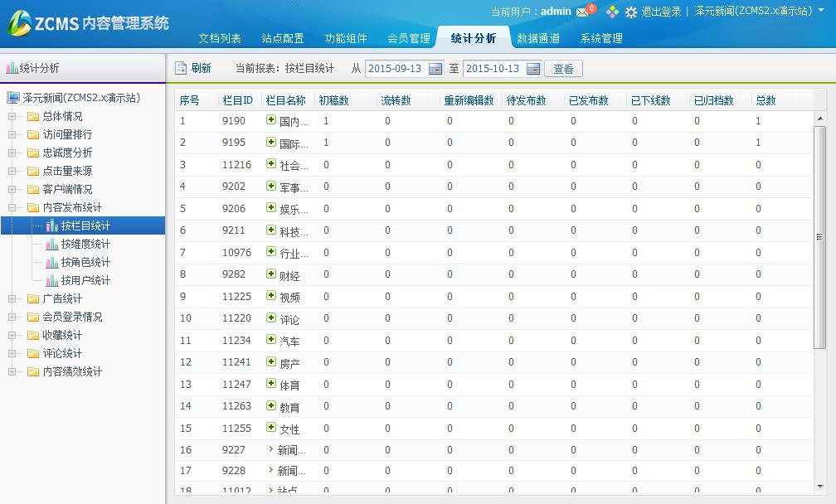Screen dimensions: 836x504
Task: Click the settings gear icon in header
Action: click(x=631, y=12)
